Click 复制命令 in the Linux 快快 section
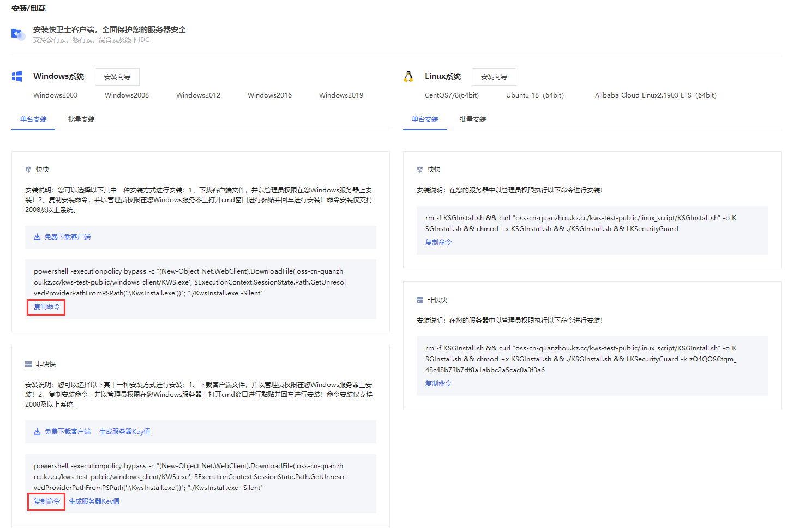This screenshot has height=532, width=787. click(x=438, y=243)
